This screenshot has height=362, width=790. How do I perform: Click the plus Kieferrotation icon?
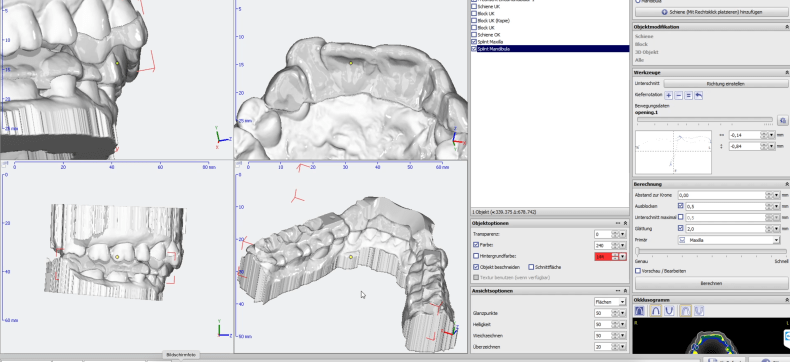(x=669, y=95)
